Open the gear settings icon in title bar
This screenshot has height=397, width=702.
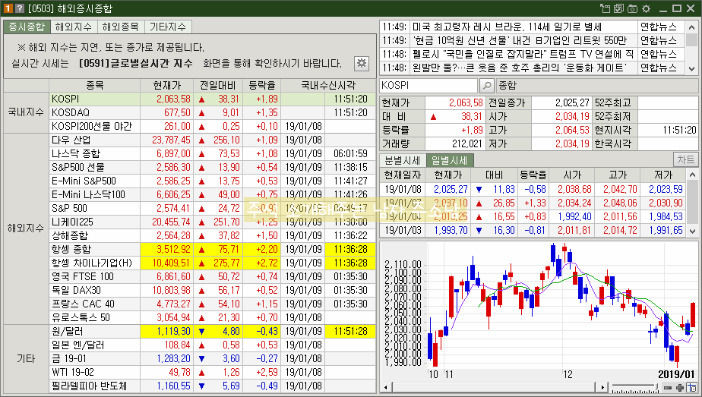[646, 9]
